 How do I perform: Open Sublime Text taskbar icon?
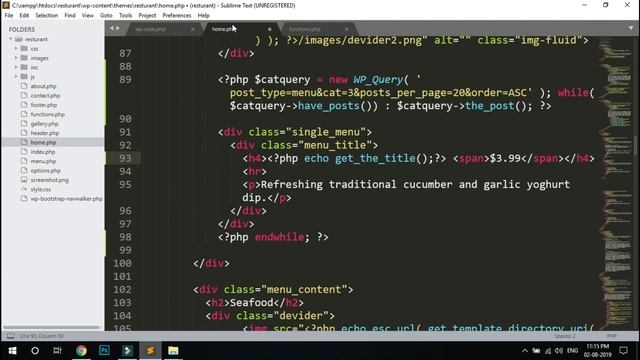tap(150, 351)
